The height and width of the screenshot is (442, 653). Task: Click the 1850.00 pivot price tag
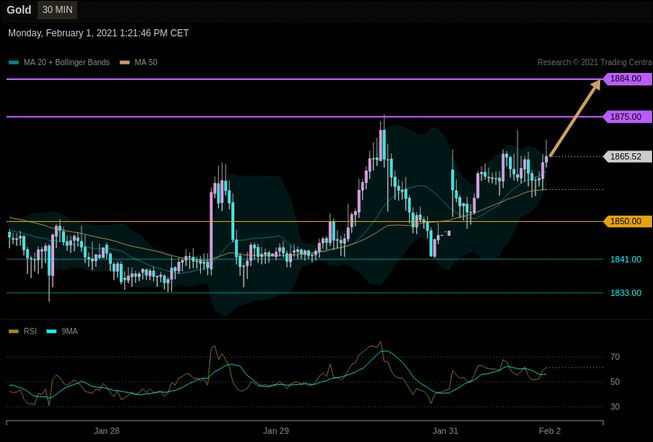click(628, 221)
